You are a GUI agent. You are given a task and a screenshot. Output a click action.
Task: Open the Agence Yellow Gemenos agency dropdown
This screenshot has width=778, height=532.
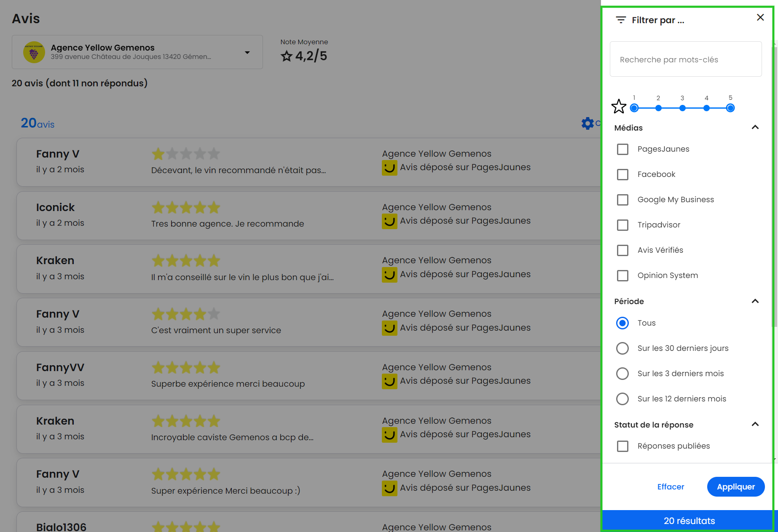[x=137, y=52]
